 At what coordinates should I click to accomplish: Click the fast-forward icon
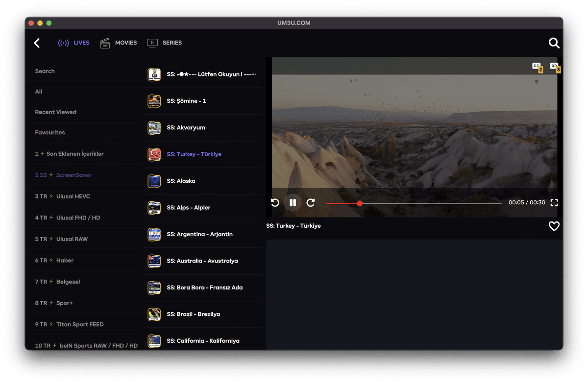click(x=311, y=203)
